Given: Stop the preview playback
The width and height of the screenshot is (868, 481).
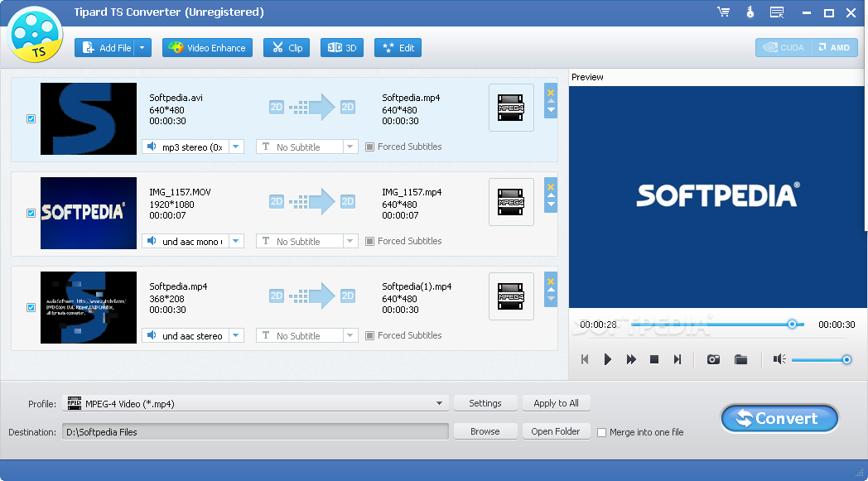Looking at the screenshot, I should 653,359.
